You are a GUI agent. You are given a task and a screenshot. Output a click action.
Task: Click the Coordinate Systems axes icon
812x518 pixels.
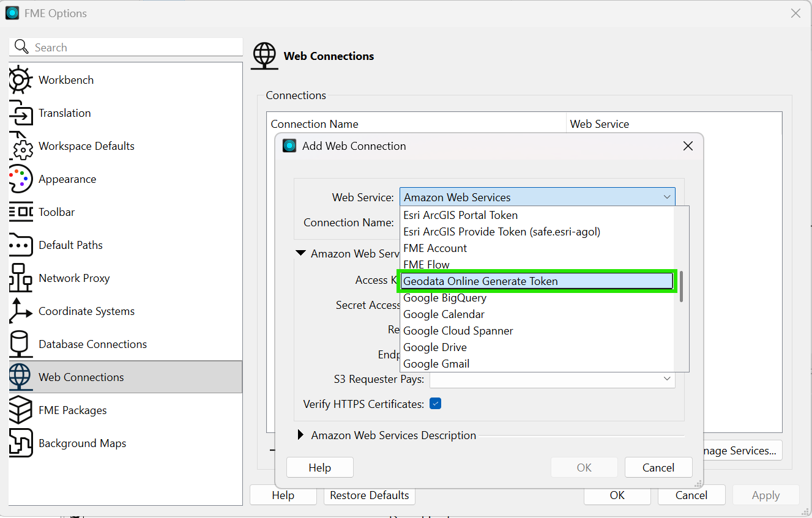point(20,311)
